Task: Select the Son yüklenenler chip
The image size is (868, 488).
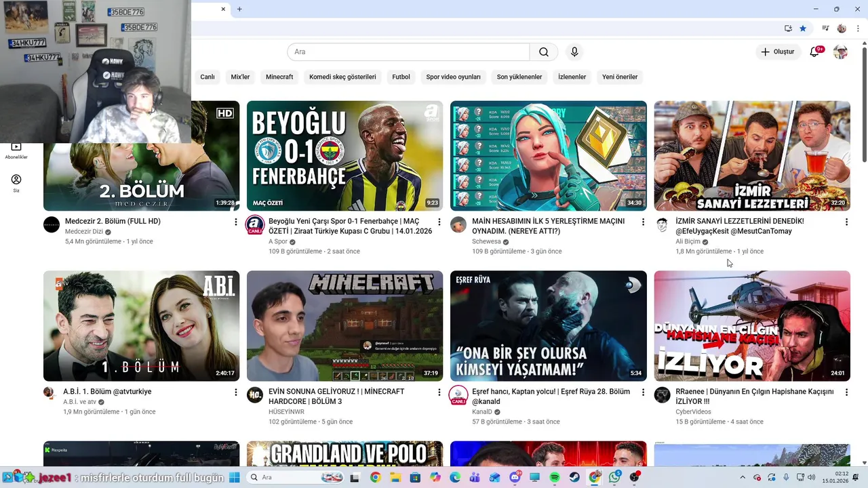Action: [x=519, y=77]
